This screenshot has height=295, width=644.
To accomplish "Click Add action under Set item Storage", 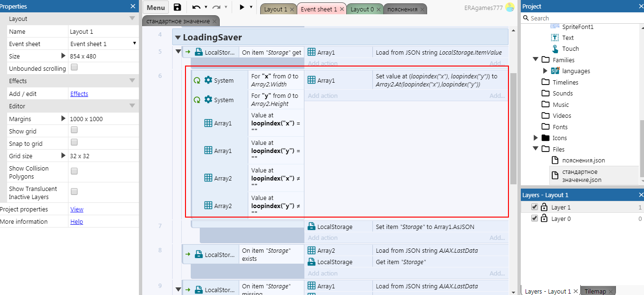I will pyautogui.click(x=322, y=238).
